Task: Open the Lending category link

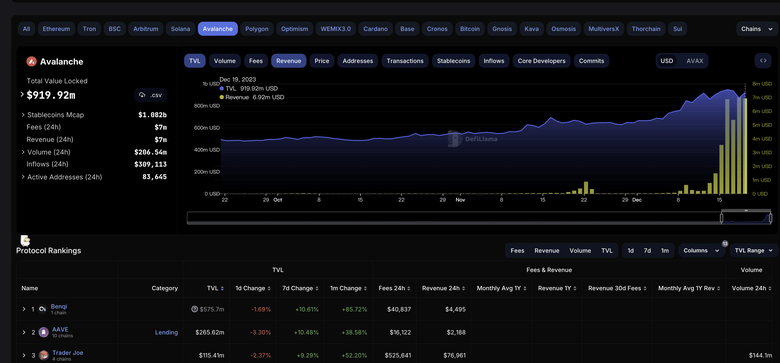Action: pyautogui.click(x=166, y=332)
